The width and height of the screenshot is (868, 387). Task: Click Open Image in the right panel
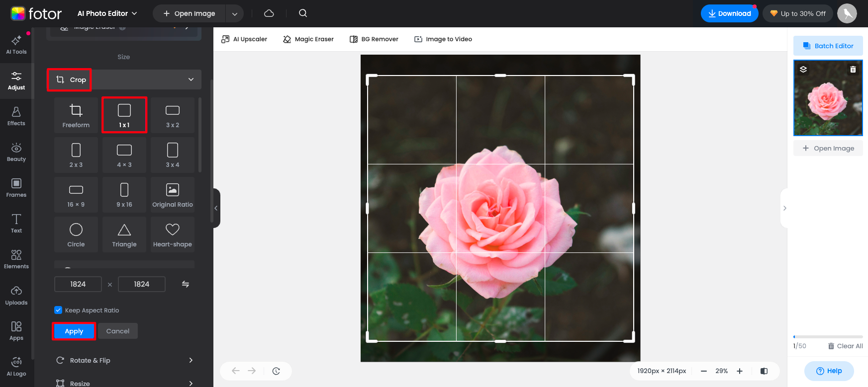828,148
